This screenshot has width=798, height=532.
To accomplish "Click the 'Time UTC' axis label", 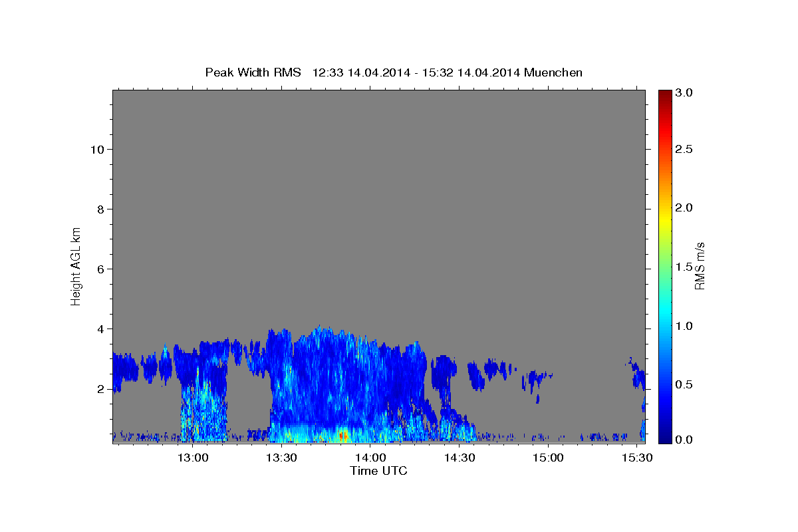I will [x=378, y=471].
